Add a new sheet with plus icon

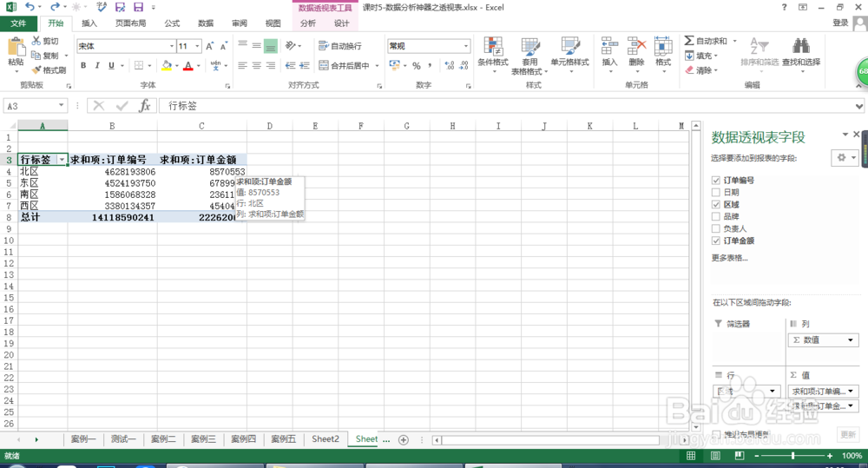(404, 439)
